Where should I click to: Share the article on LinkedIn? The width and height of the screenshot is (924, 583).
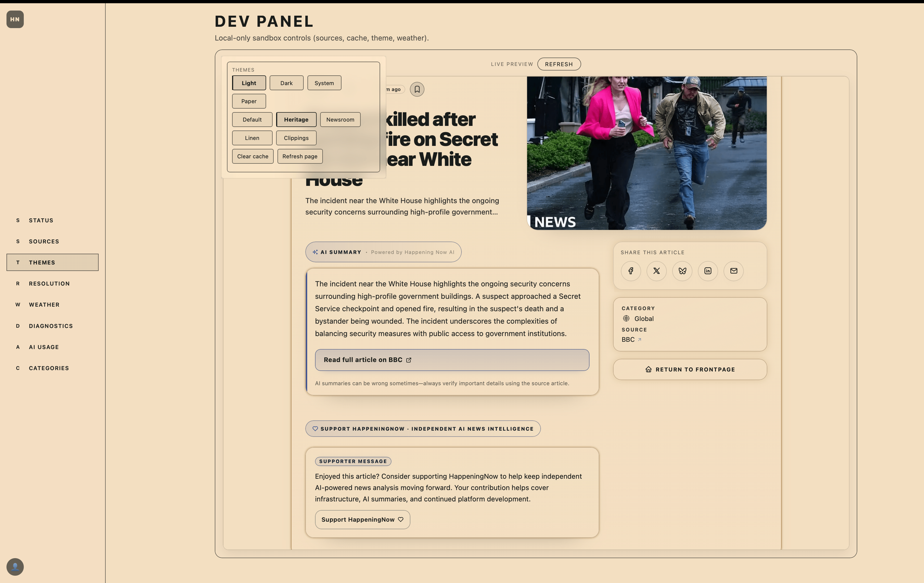708,271
